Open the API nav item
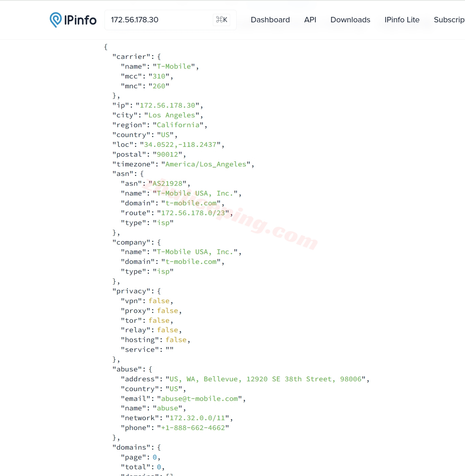Image resolution: width=465 pixels, height=476 pixels. tap(310, 20)
